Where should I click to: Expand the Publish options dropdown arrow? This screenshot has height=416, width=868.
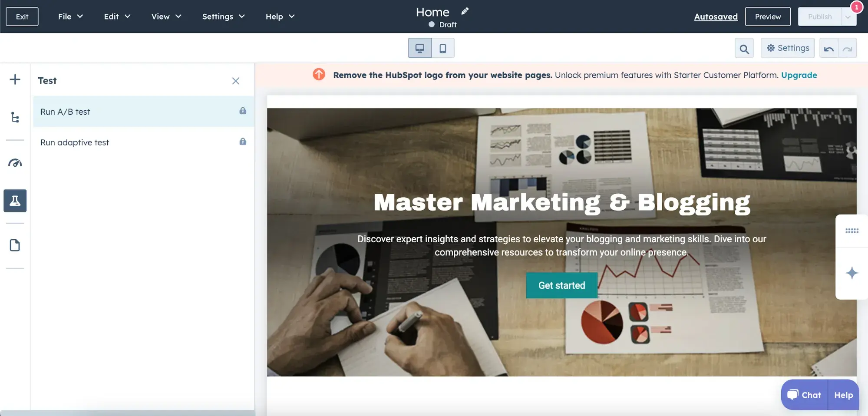coord(848,17)
